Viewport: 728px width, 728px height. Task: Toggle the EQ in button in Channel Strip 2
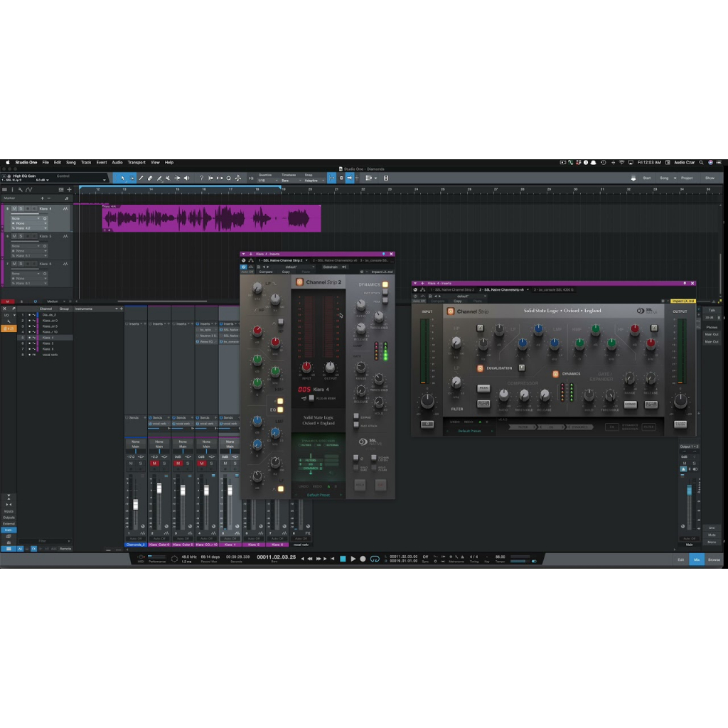click(280, 409)
